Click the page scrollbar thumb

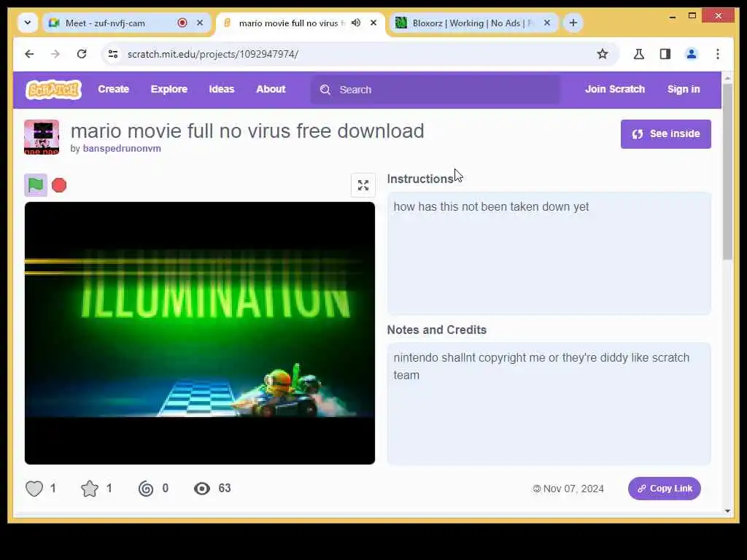tap(727, 171)
